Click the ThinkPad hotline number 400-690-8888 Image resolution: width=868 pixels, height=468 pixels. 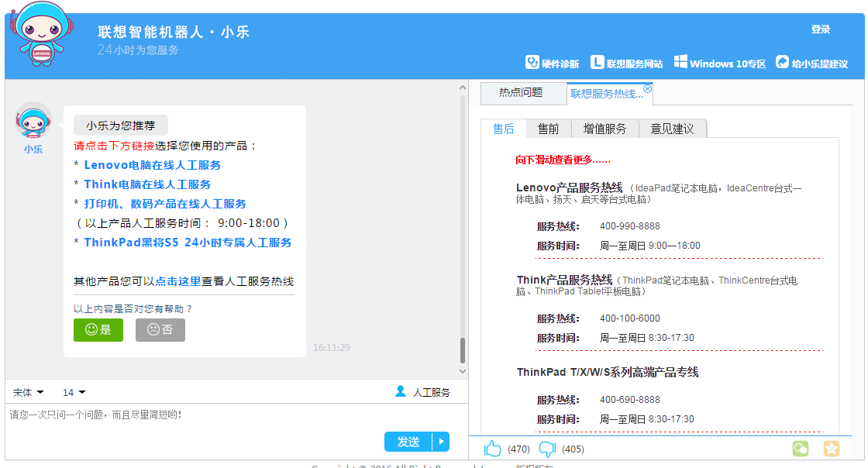tap(630, 399)
